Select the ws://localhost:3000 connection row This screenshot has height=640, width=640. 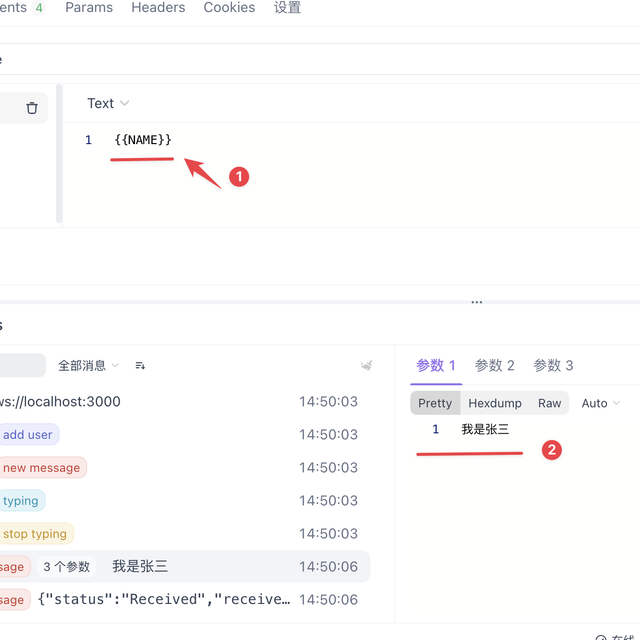184,402
